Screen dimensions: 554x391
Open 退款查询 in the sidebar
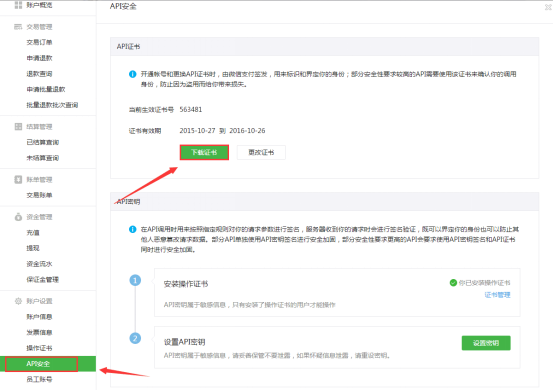[39, 74]
